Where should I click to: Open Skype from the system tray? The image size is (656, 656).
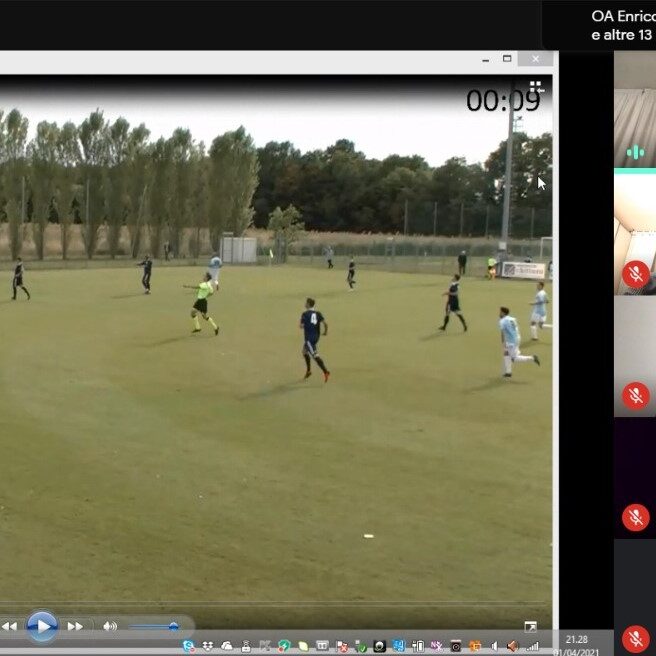click(x=188, y=646)
